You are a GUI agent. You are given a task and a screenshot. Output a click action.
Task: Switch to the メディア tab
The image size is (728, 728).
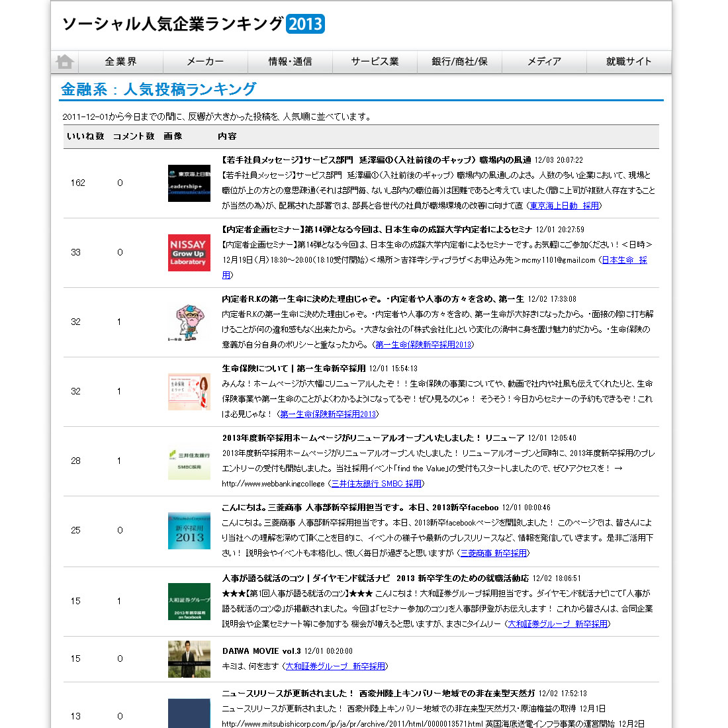coord(544,62)
